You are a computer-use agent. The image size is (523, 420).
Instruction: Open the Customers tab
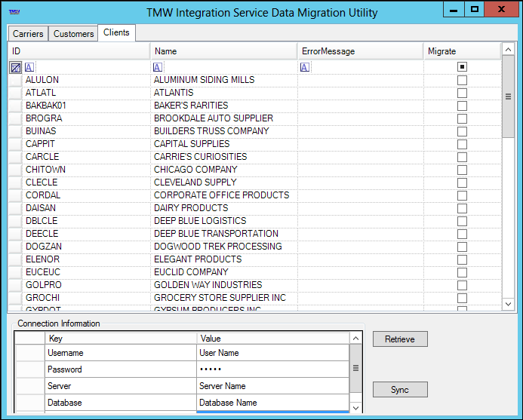(x=73, y=34)
